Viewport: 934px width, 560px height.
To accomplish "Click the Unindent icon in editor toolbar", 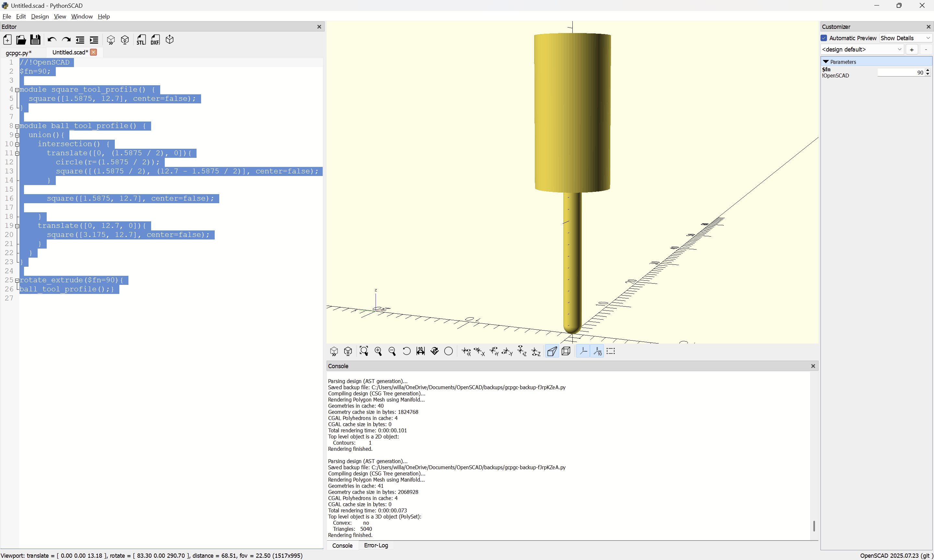I will (x=80, y=40).
